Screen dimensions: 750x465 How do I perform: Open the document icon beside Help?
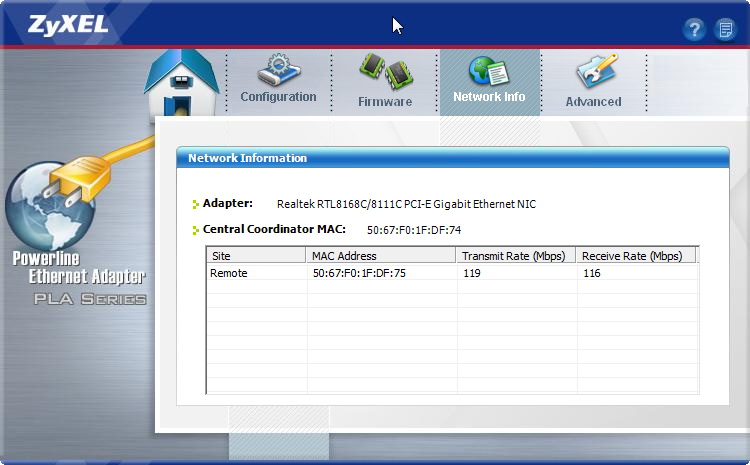coord(725,29)
